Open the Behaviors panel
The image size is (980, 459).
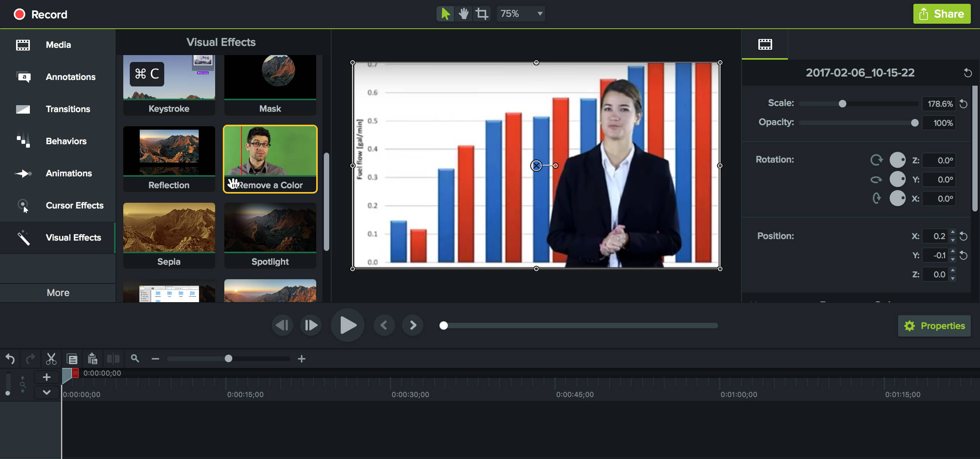[x=65, y=140]
